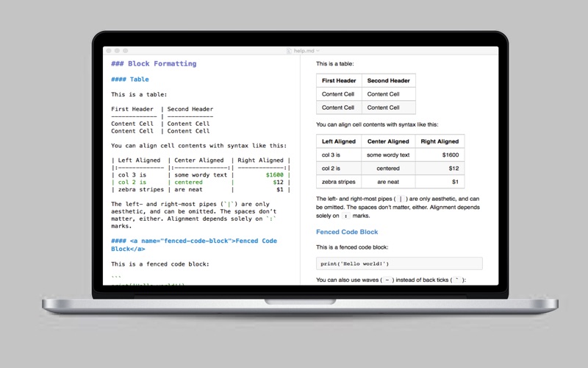Click 'col 2 is' cell in preview
Screen dimensions: 588x368
(x=339, y=169)
